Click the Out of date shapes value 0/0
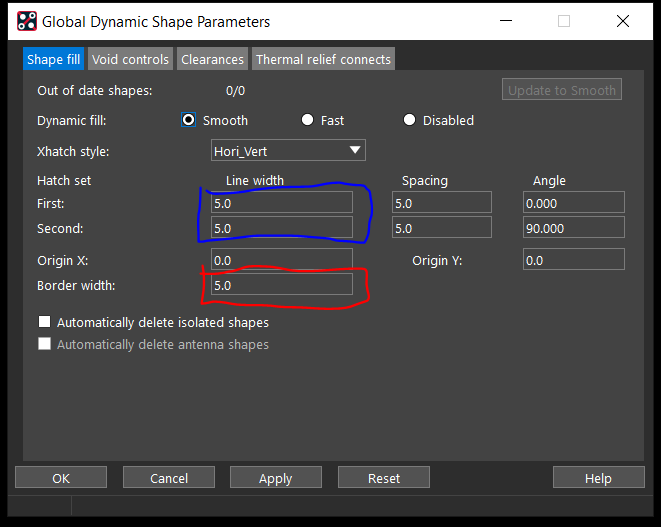Viewport: 661px width, 527px height. point(235,91)
